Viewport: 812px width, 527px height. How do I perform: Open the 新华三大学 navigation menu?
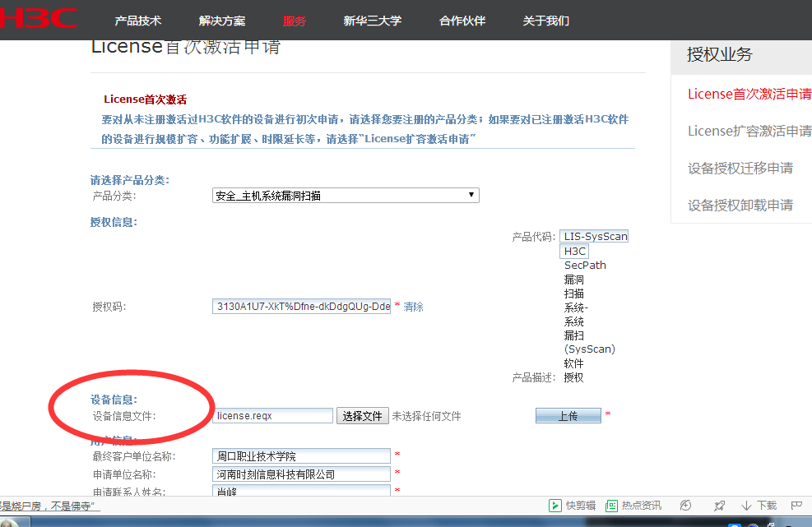[373, 21]
